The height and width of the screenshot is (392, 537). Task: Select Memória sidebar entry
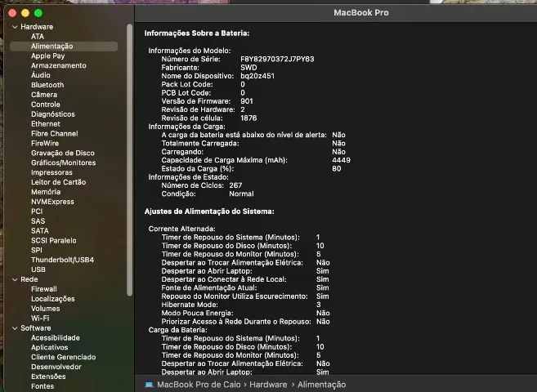click(46, 192)
